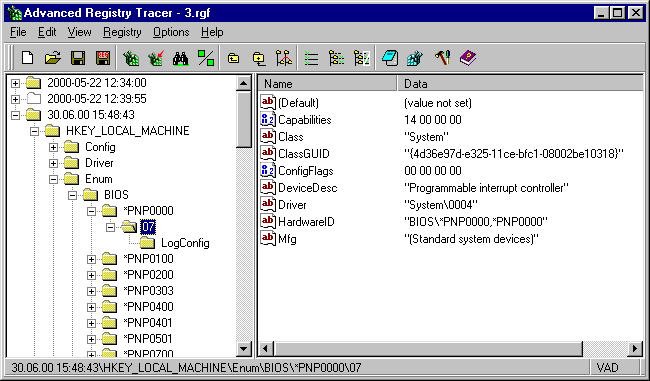
Task: Click the tree pane scroll up arrow
Action: pyautogui.click(x=243, y=83)
